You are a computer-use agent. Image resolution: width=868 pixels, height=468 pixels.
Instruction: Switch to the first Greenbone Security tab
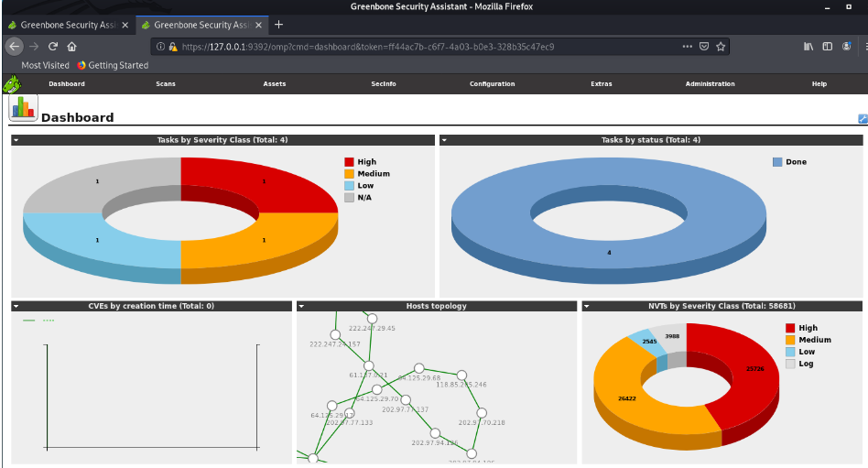[x=68, y=25]
